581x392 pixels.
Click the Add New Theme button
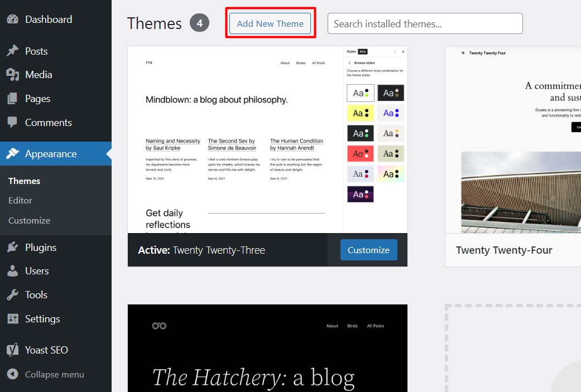(270, 23)
